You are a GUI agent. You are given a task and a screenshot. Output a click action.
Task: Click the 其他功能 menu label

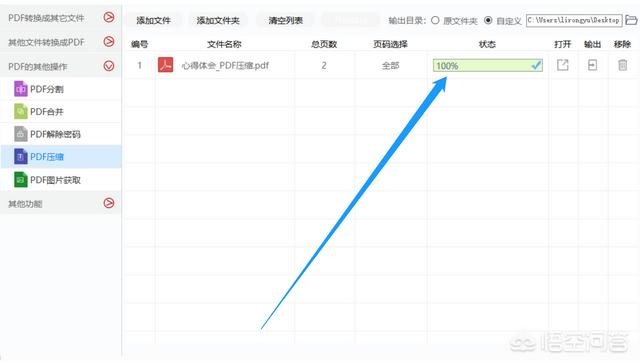[25, 204]
